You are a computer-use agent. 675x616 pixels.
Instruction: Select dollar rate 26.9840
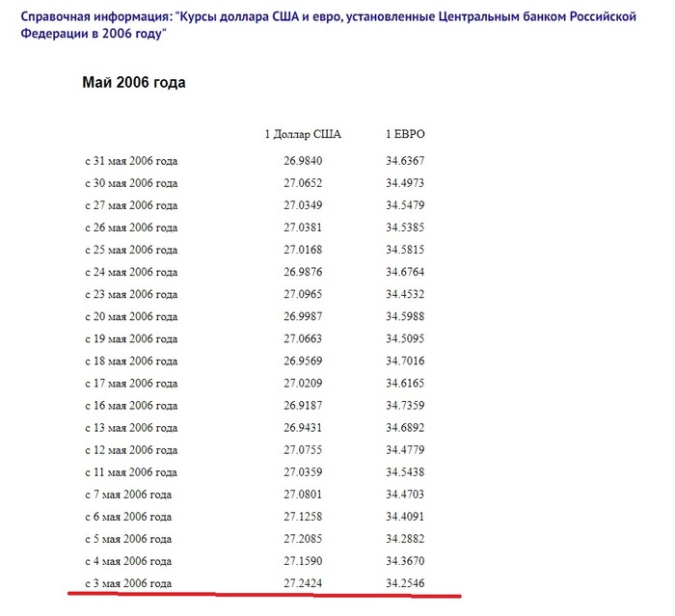pyautogui.click(x=303, y=161)
